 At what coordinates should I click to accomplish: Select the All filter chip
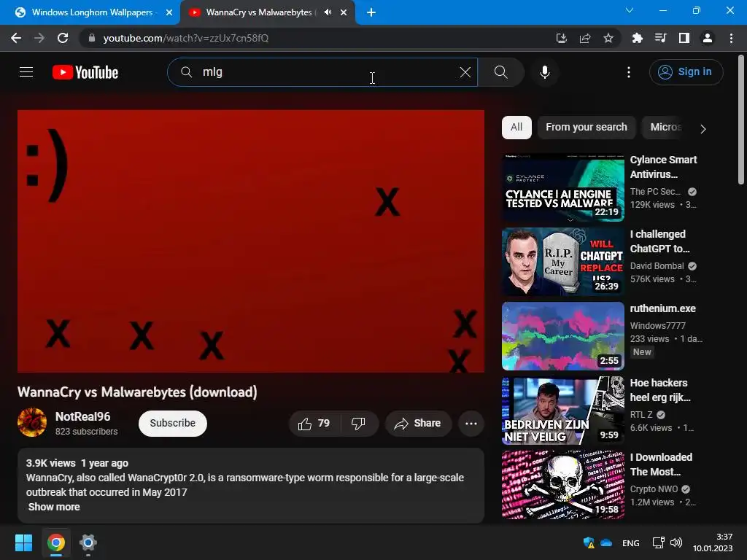point(516,127)
